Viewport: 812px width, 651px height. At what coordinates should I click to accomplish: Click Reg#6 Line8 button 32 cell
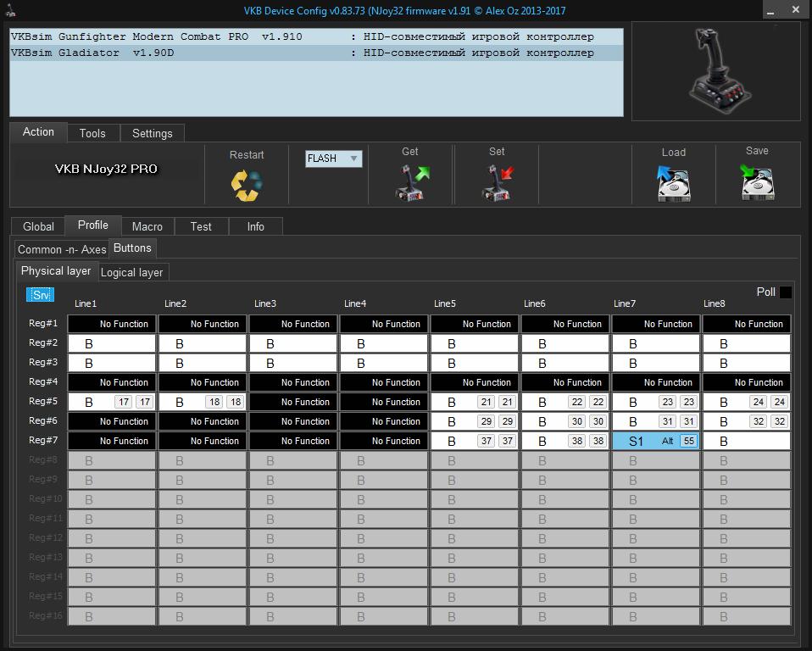pyautogui.click(x=746, y=421)
